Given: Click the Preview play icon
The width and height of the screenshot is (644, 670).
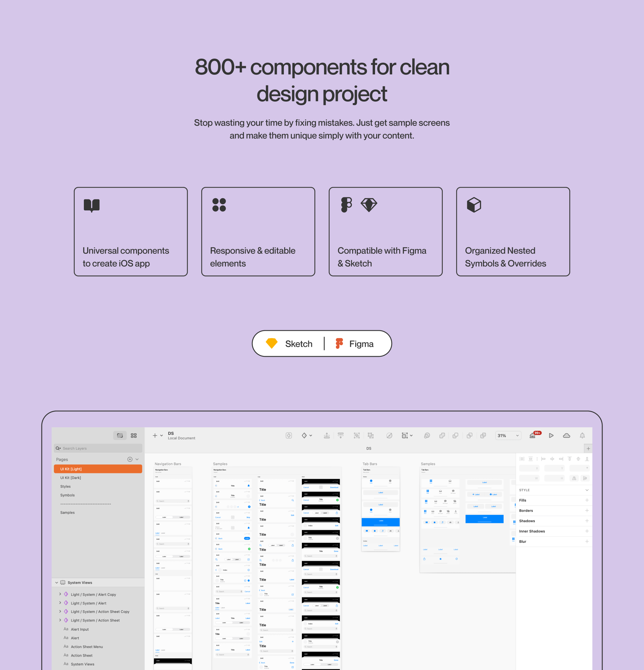Looking at the screenshot, I should tap(551, 435).
